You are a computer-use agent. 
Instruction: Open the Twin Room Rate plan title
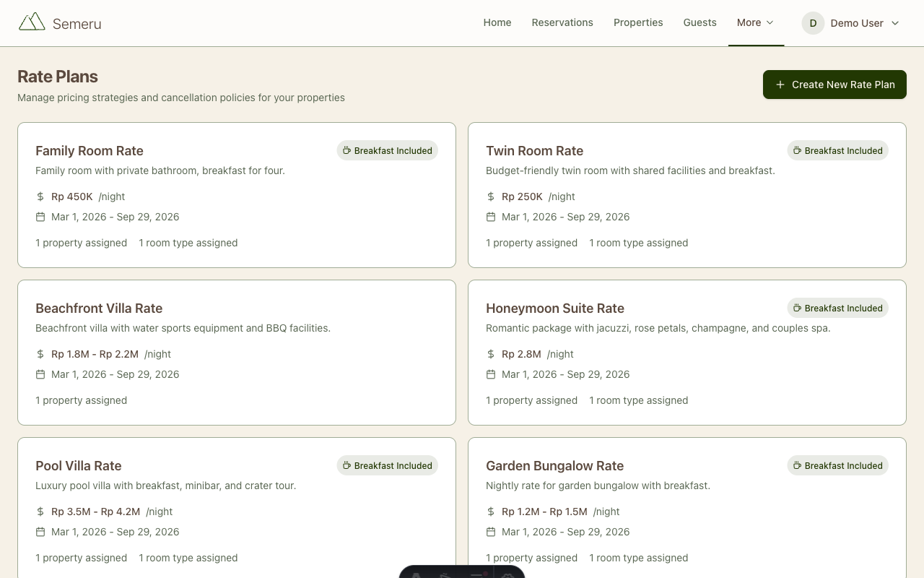point(534,151)
